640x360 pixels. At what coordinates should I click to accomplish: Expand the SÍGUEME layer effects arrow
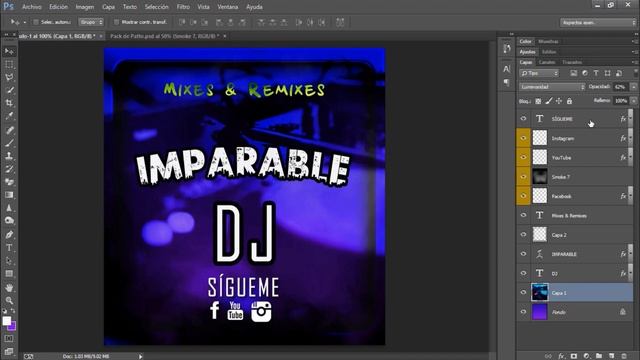[631, 119]
